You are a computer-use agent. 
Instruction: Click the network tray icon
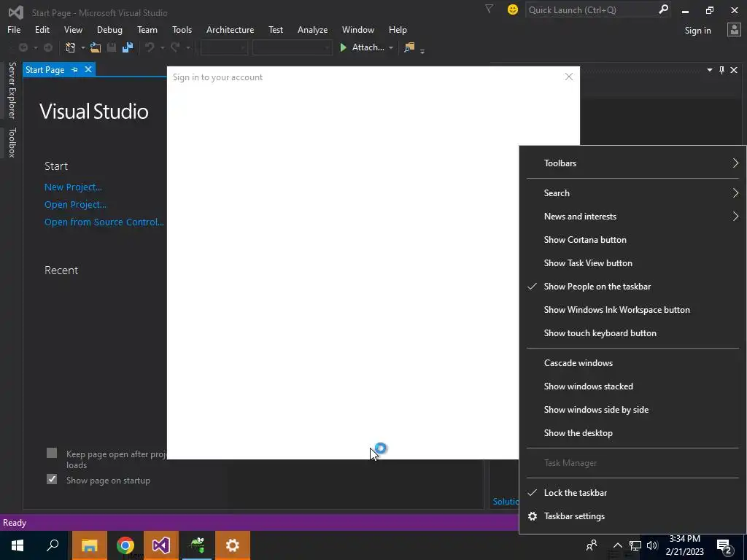pos(635,545)
